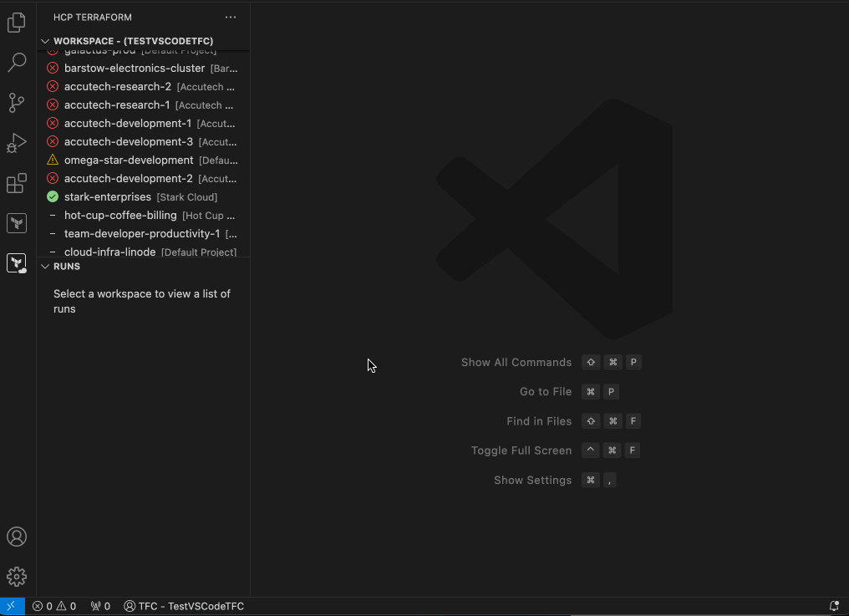Open the Accounts menu icon
Viewport: 849px width, 616px height.
(17, 537)
